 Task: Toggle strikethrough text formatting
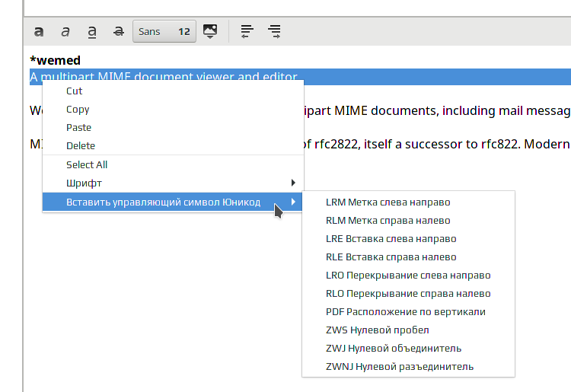click(x=119, y=32)
